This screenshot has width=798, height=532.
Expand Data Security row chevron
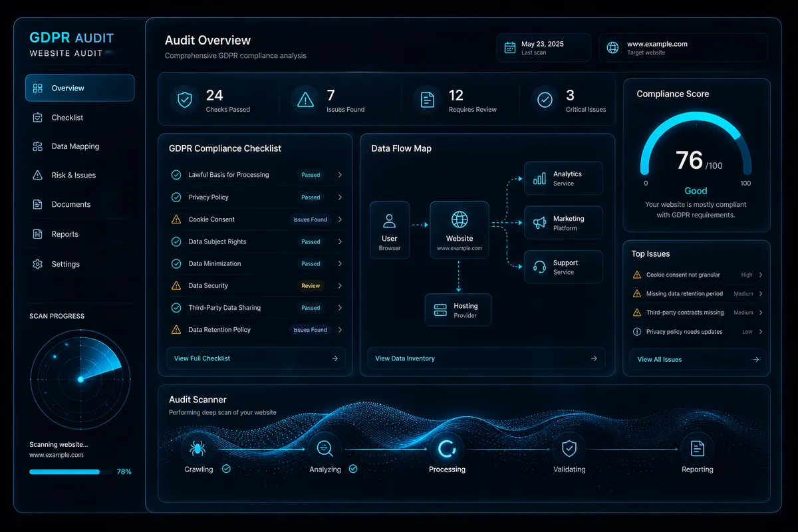[x=340, y=285]
